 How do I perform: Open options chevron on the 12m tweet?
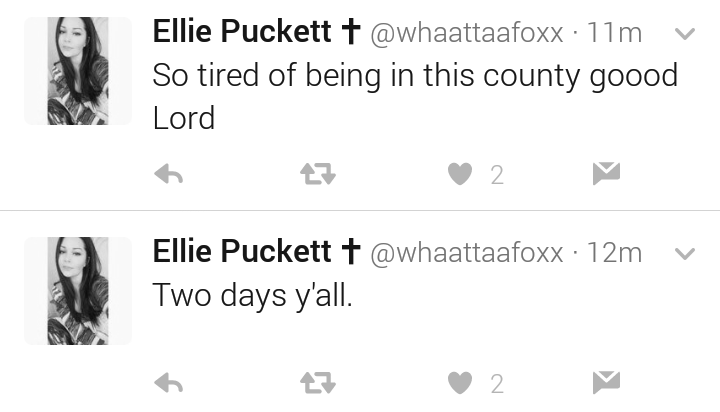(x=685, y=254)
